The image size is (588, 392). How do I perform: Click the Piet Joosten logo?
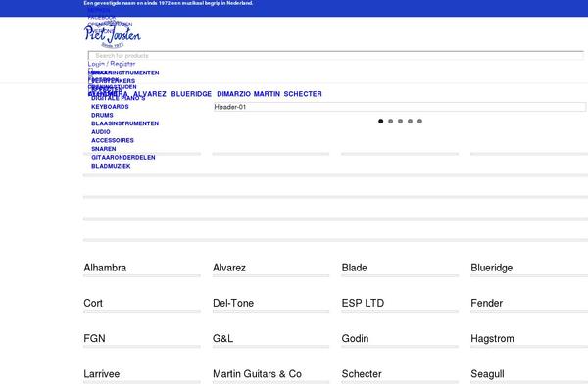pyautogui.click(x=113, y=35)
